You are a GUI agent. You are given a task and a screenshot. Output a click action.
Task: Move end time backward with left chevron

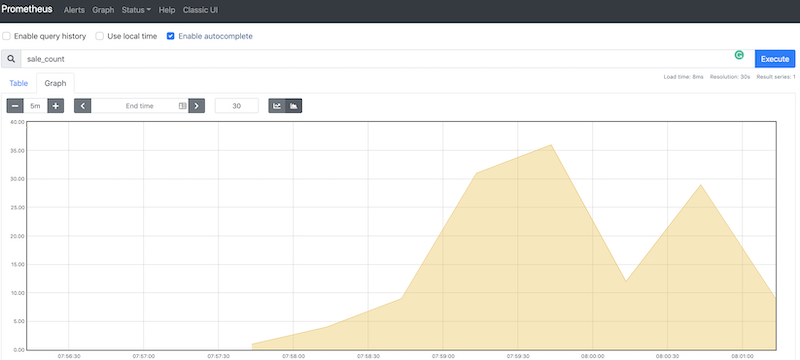click(x=83, y=106)
